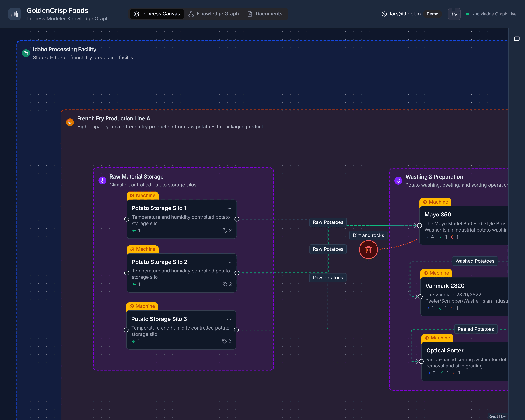Click the location pin on Washing & Preparation group
Image resolution: width=525 pixels, height=420 pixels.
[x=398, y=180]
